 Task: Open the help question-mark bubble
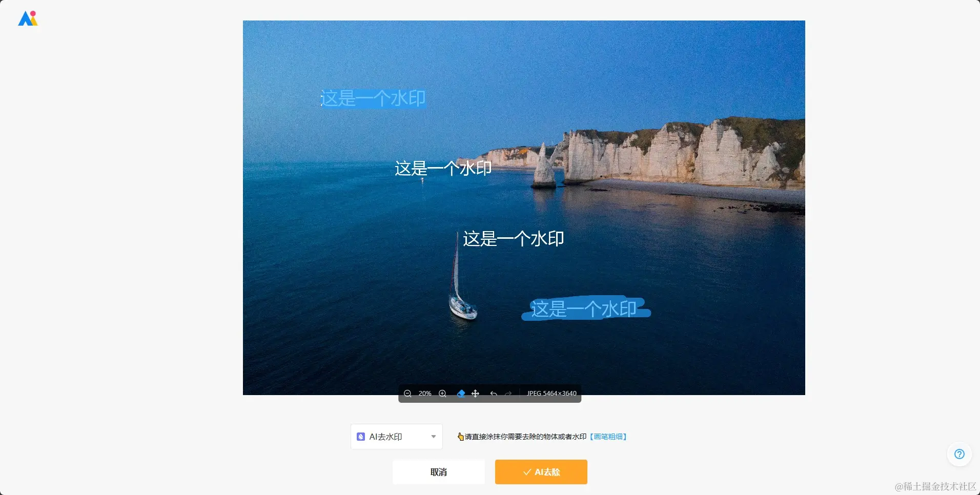(959, 454)
